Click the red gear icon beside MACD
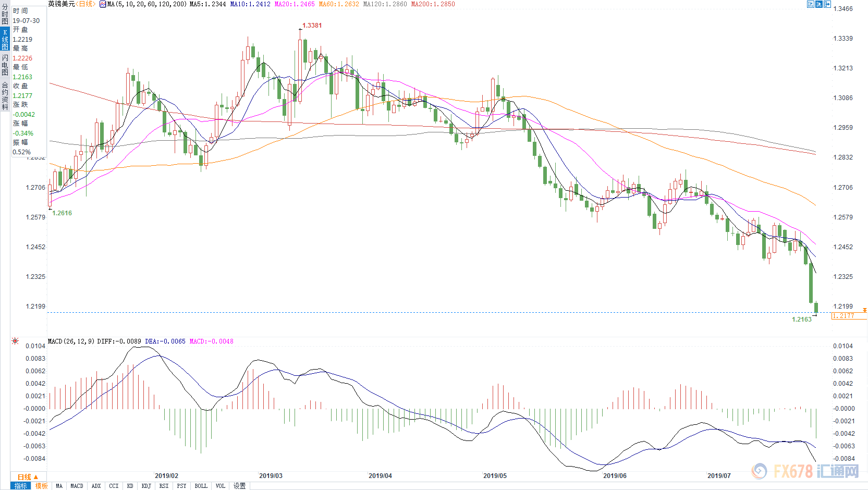The width and height of the screenshot is (868, 490). click(x=15, y=341)
